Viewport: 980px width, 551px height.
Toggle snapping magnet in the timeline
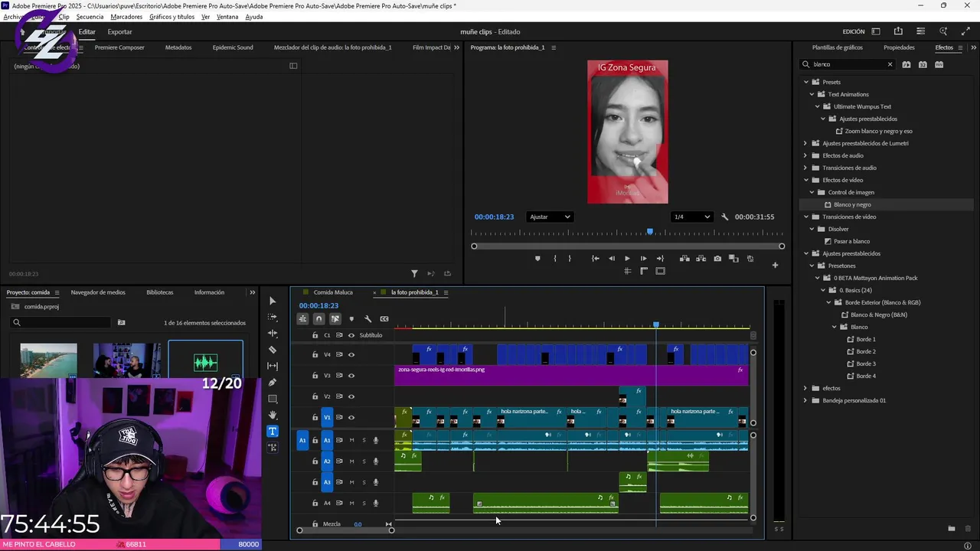pyautogui.click(x=318, y=319)
